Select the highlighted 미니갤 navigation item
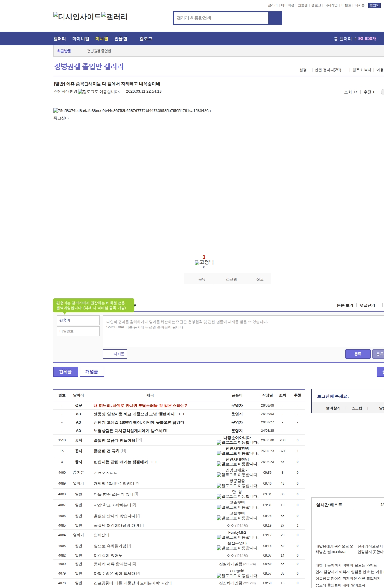Image resolution: width=384 pixels, height=588 pixels. tap(102, 39)
